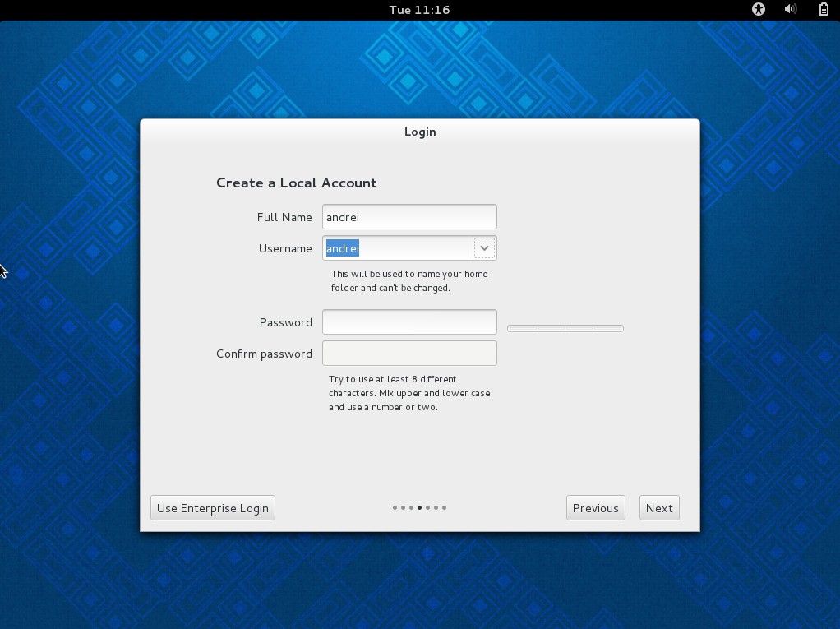Click the last page indicator dot
This screenshot has height=629, width=840.
445,507
